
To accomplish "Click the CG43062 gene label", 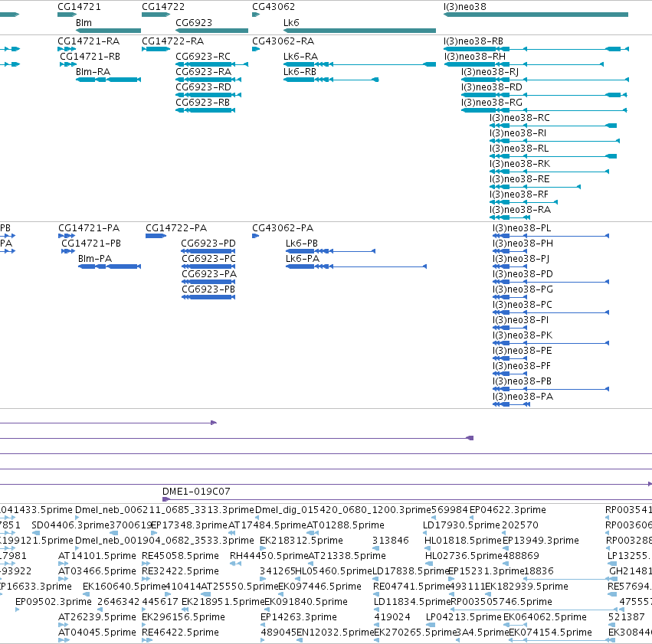I will 274,7.
